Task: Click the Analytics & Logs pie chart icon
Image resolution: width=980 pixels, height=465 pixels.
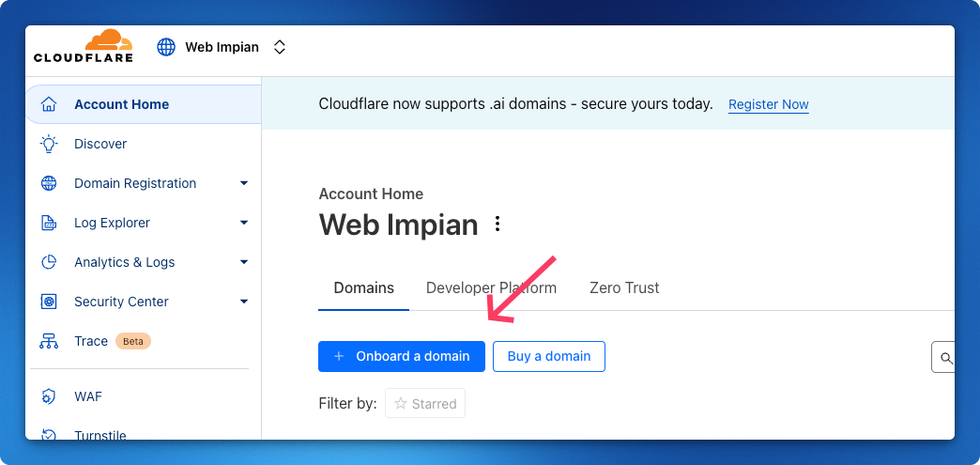Action: (49, 262)
